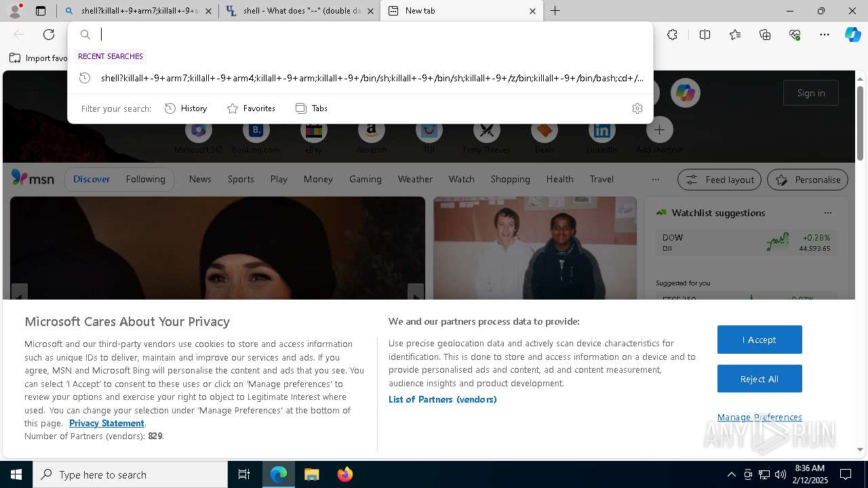Open the tab actions menu icon

pos(41,11)
